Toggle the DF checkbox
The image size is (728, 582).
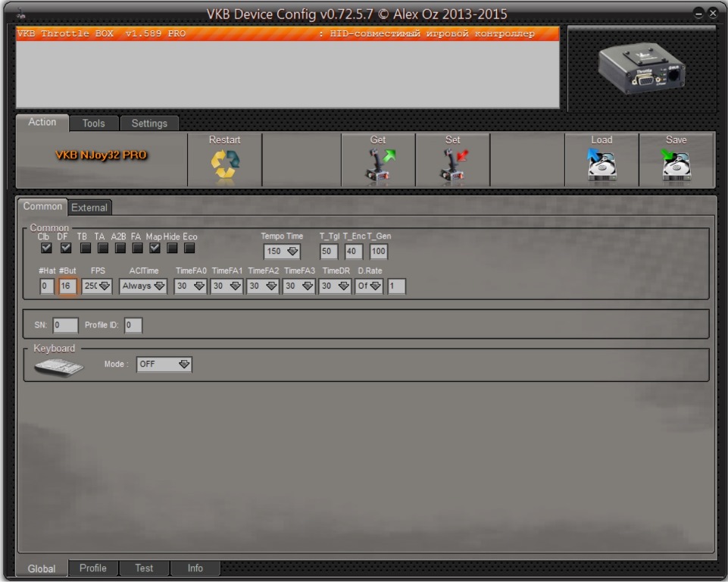pyautogui.click(x=66, y=248)
